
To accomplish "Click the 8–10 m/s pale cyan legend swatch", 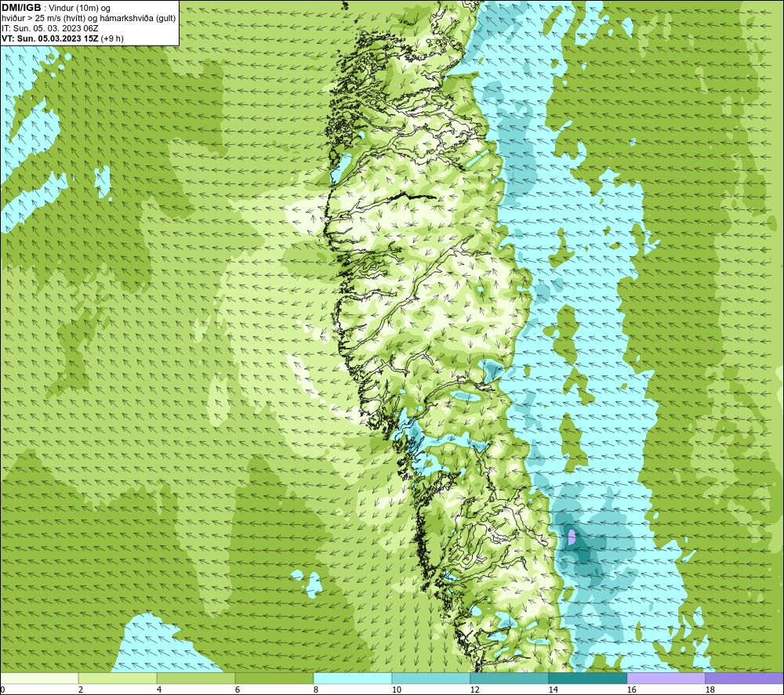I will tap(353, 679).
